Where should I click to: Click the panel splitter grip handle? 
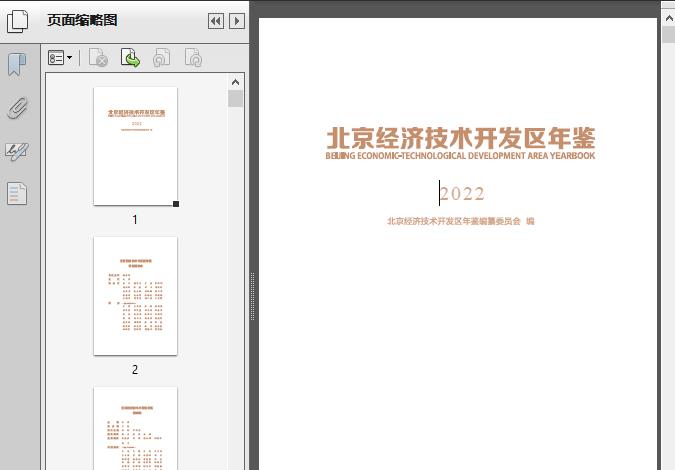[x=253, y=297]
